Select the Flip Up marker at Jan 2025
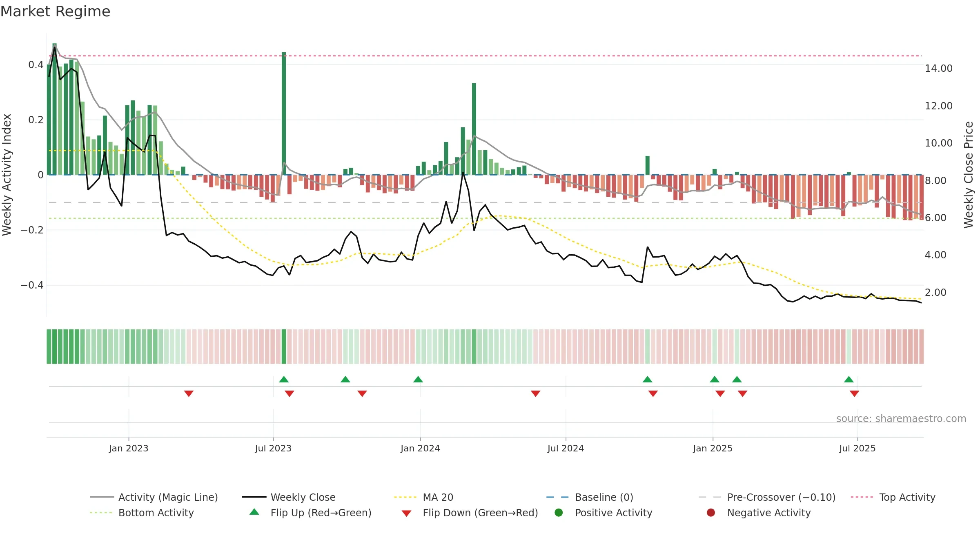 pos(715,379)
